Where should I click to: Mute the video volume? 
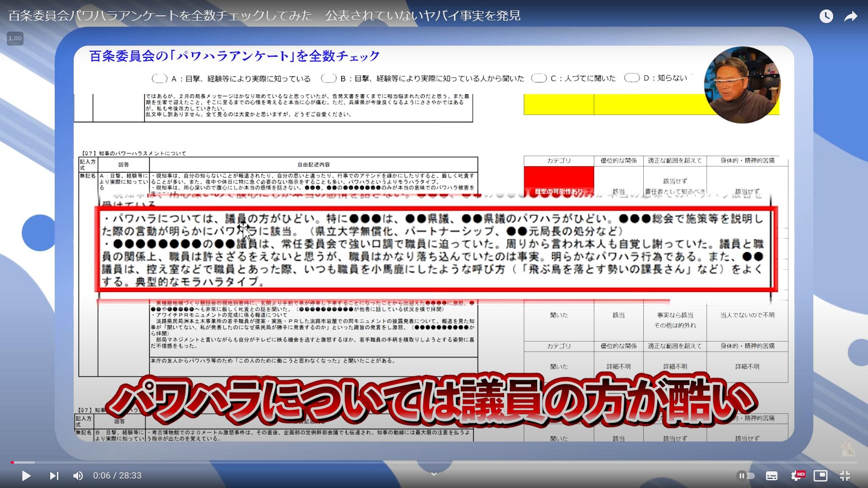(x=78, y=476)
